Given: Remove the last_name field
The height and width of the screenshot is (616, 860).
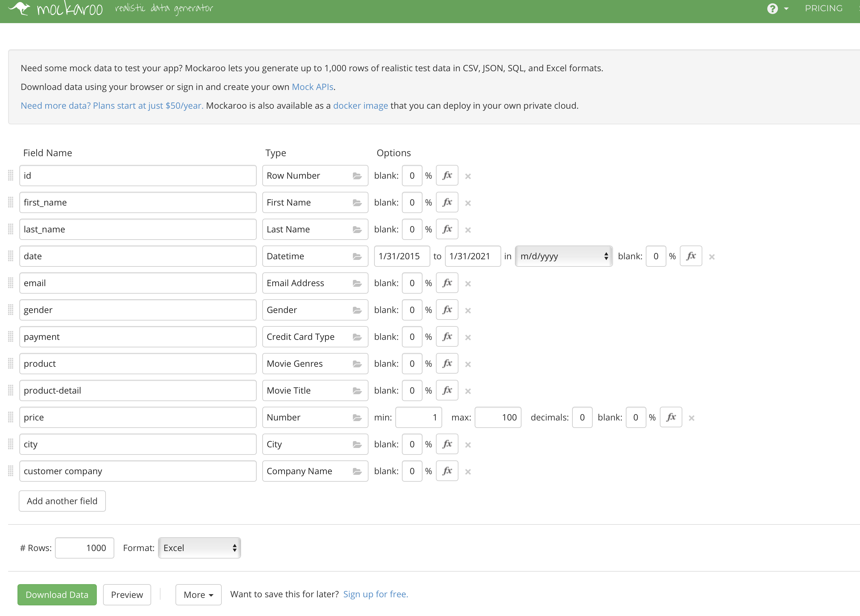Looking at the screenshot, I should 468,230.
